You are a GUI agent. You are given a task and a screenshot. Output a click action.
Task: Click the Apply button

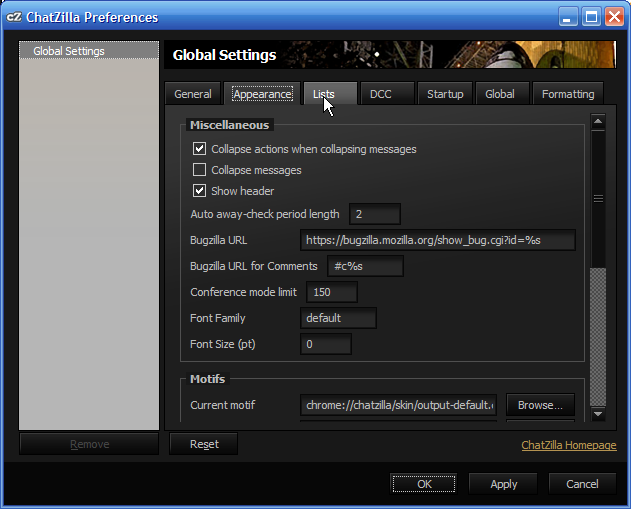(x=503, y=484)
